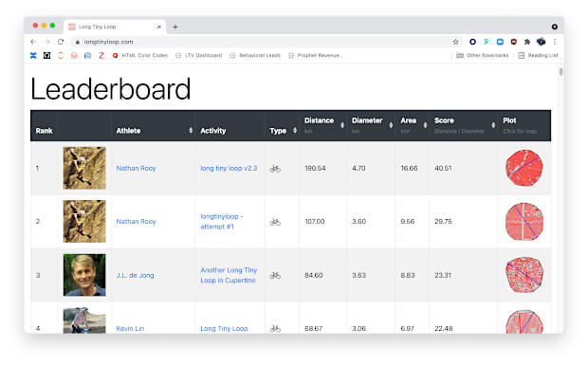The width and height of the screenshot is (588, 365).
Task: Click the Rank column header
Action: (x=44, y=131)
